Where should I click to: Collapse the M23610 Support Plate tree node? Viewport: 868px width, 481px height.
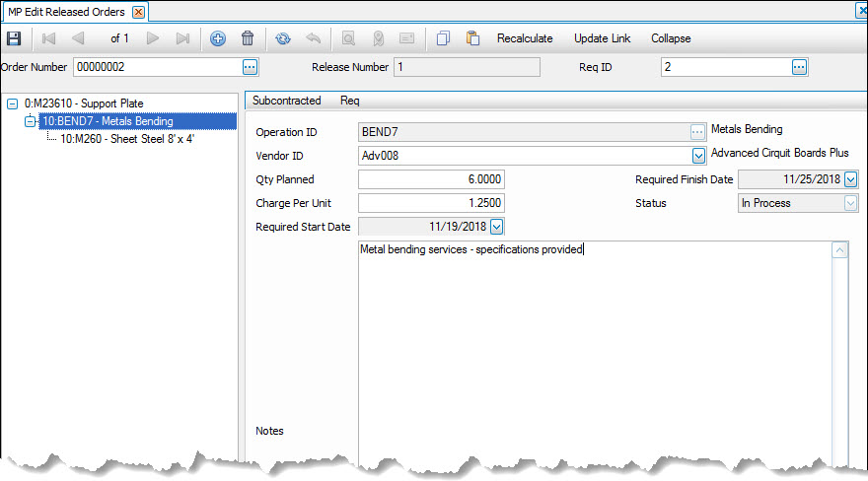[x=12, y=103]
